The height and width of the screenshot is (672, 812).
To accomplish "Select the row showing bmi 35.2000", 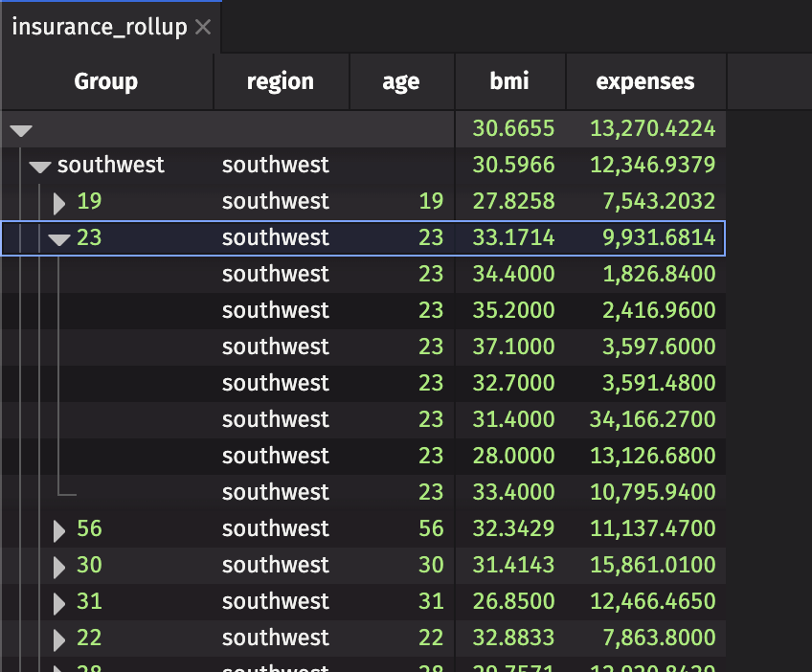I will point(383,310).
